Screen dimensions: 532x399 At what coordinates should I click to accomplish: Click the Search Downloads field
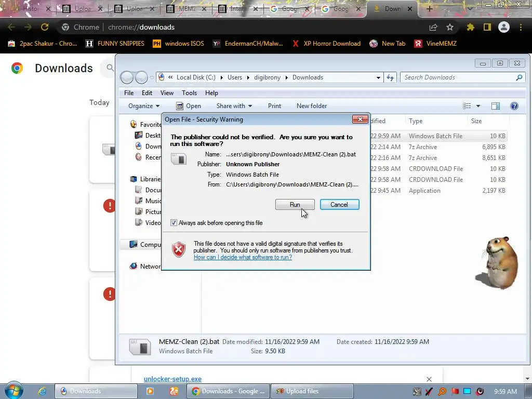(462, 77)
